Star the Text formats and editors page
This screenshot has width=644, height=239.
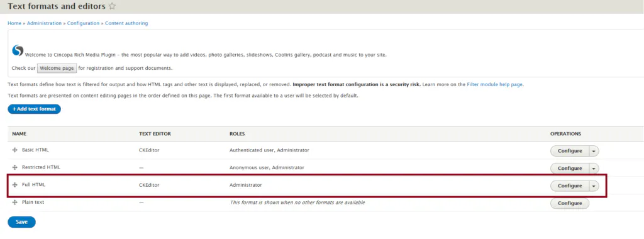tap(112, 6)
